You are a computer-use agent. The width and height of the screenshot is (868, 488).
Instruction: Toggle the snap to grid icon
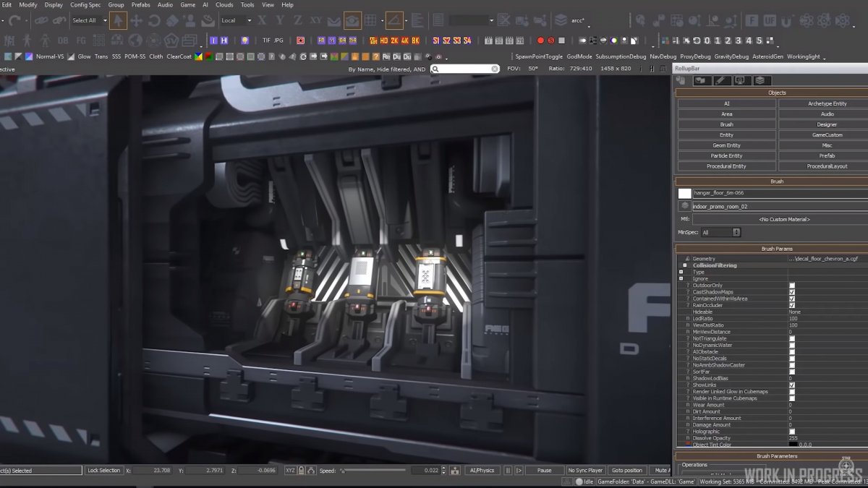(x=370, y=20)
